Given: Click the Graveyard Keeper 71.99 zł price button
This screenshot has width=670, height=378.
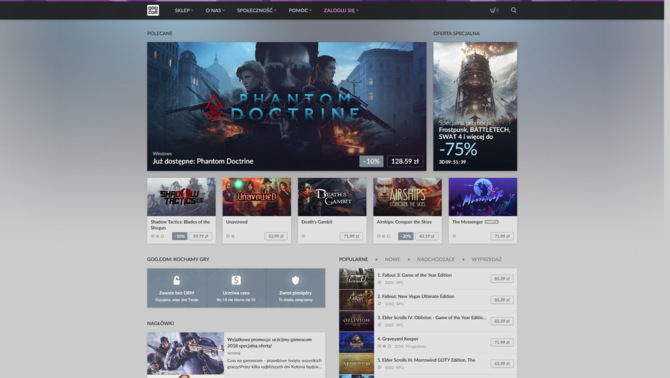Looking at the screenshot, I should tap(502, 342).
